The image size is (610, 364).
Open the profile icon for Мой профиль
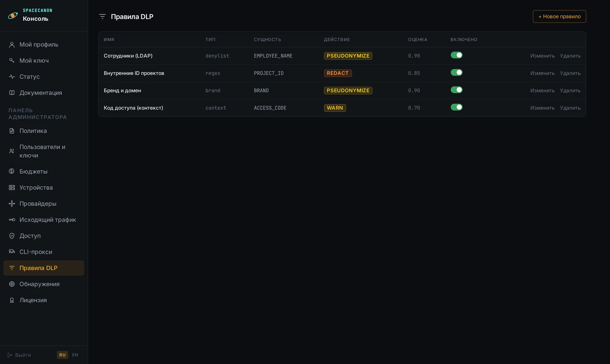(12, 45)
